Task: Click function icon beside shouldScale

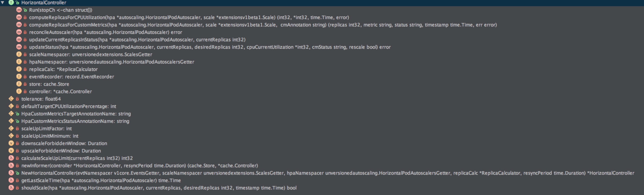Action: point(11,187)
